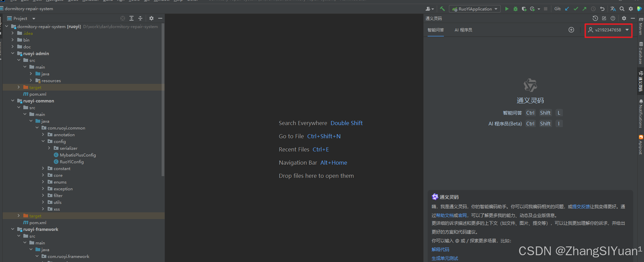Expand the bin folder
This screenshot has height=262, width=644.
coord(13,40)
